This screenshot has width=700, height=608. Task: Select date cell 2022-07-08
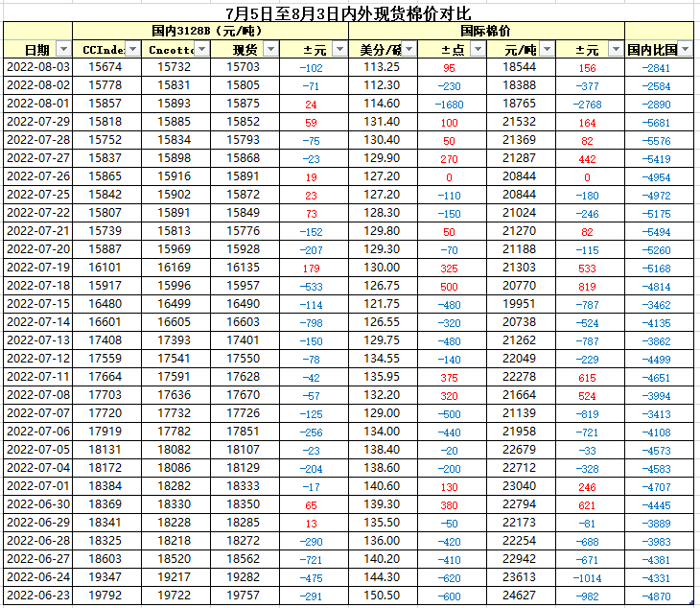pos(38,395)
